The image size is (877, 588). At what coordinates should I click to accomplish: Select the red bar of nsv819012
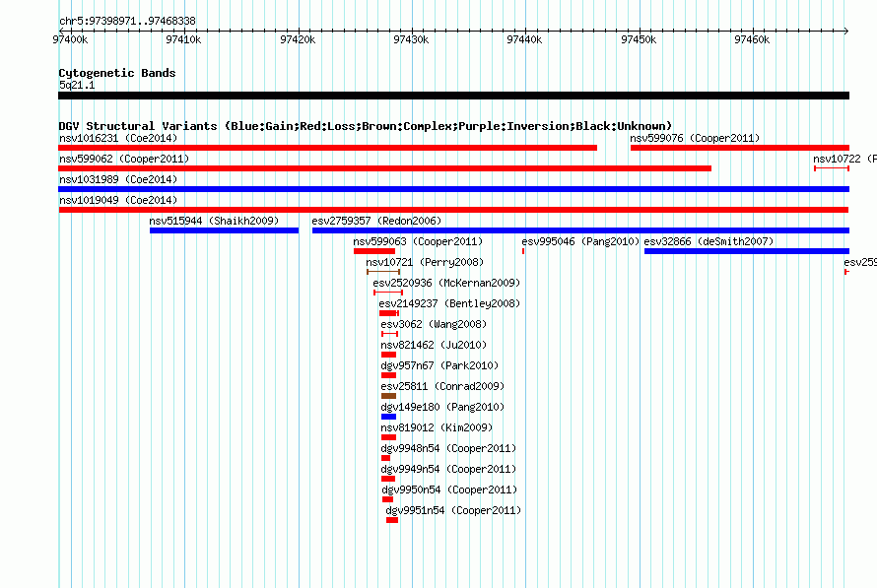coord(388,437)
